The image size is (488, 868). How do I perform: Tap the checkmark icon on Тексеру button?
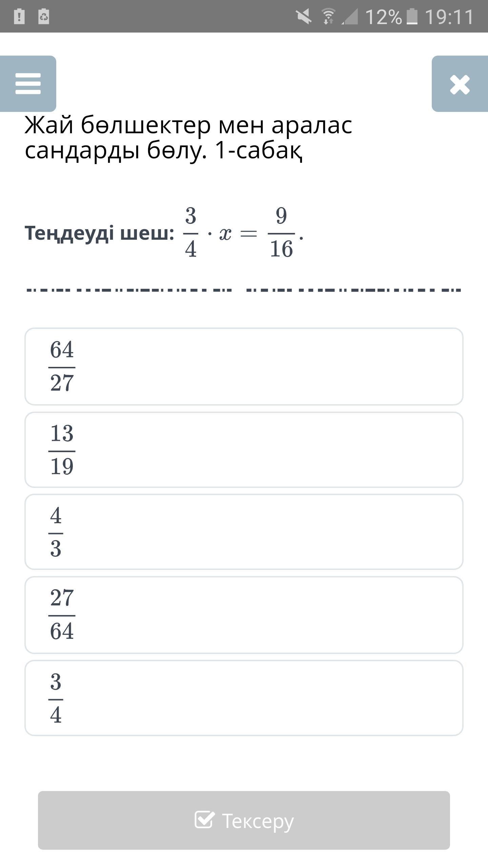[x=205, y=820]
